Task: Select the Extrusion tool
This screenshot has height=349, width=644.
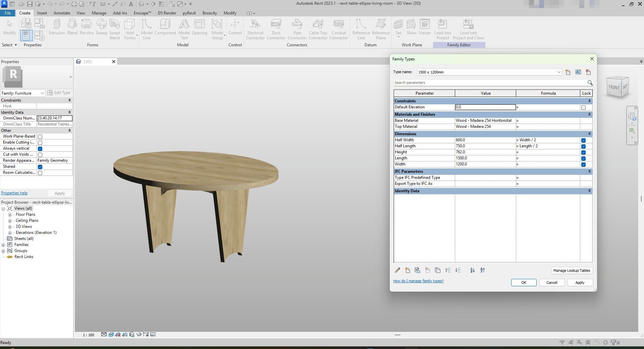Action: [x=57, y=27]
